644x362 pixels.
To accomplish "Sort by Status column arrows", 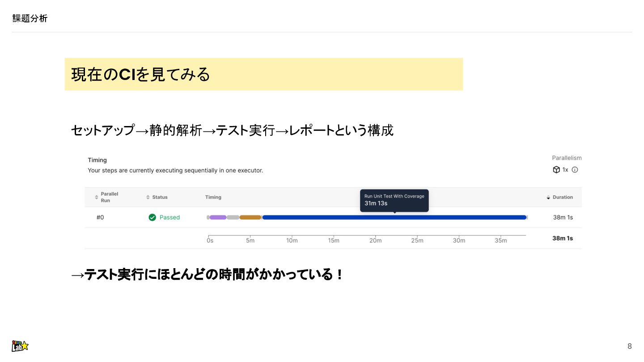I will click(x=148, y=197).
